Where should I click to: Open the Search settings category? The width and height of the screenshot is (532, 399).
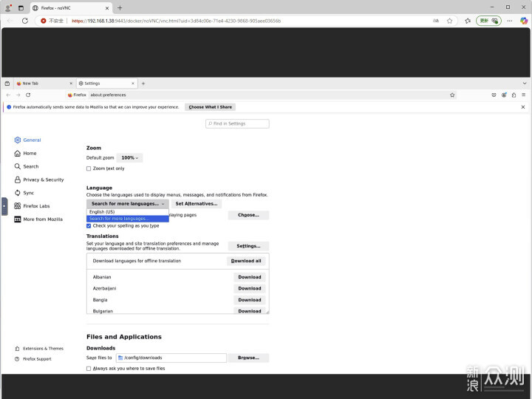coord(27,166)
